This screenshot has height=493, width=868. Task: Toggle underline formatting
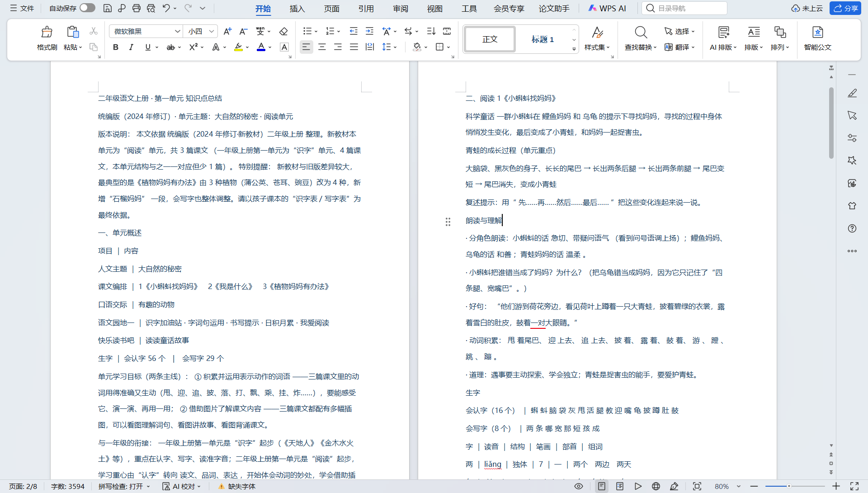click(x=148, y=47)
